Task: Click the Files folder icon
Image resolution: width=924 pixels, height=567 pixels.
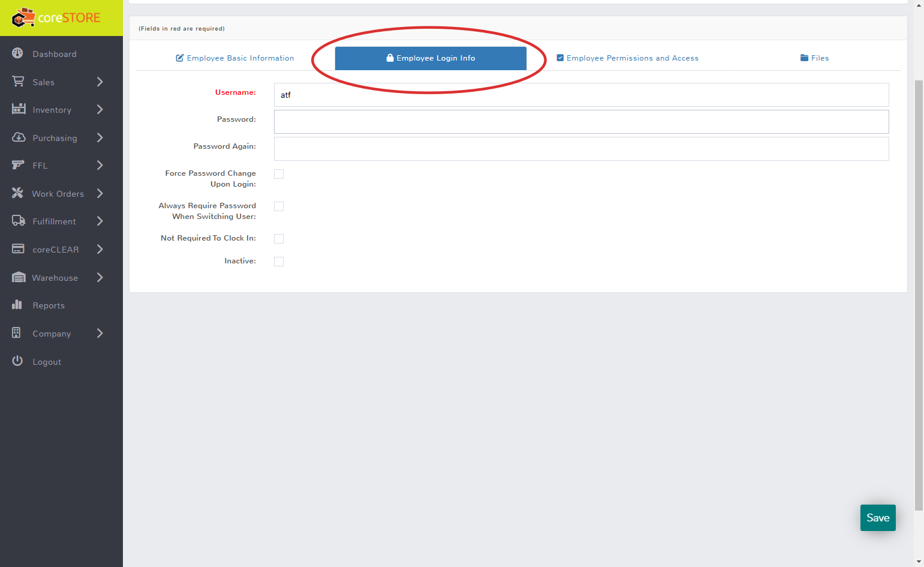Action: click(x=804, y=58)
